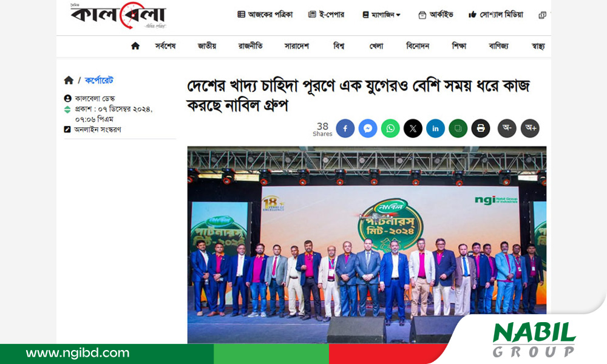Open ই-পেপার link
Viewport: 607px width, 364px height.
pos(326,15)
